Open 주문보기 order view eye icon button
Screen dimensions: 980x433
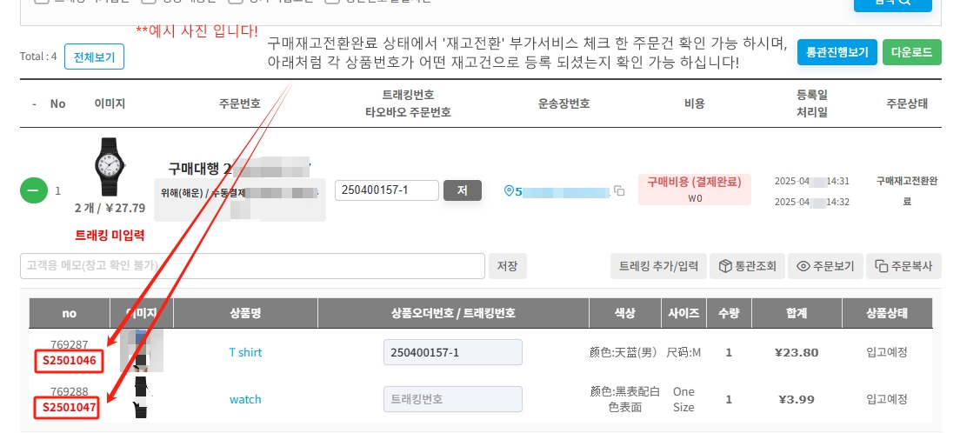(x=825, y=266)
